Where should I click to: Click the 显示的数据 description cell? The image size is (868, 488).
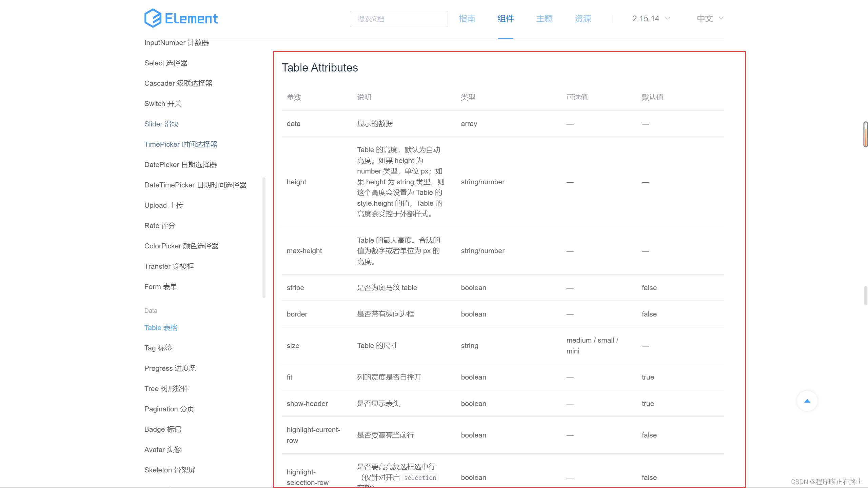tap(375, 124)
